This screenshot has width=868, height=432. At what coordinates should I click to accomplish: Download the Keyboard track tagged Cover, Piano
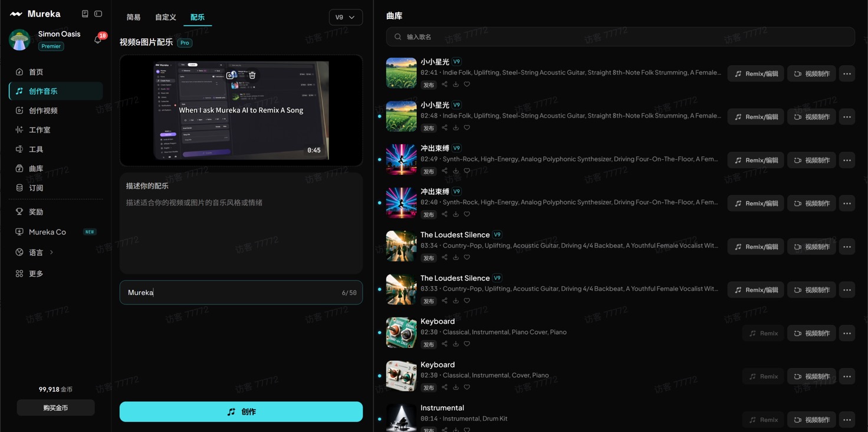tap(456, 387)
